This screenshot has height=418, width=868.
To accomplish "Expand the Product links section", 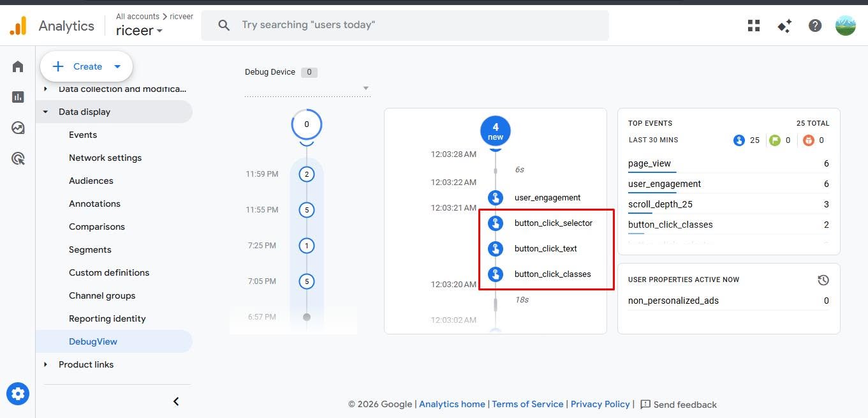I will tap(45, 364).
